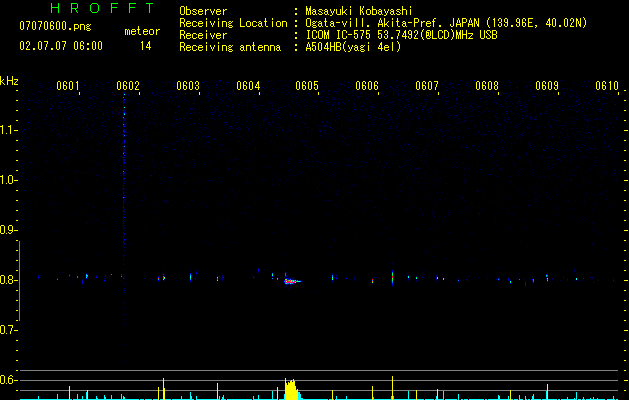Click the Receiving Location label
Viewport: 629px width, 400px height.
[233, 23]
